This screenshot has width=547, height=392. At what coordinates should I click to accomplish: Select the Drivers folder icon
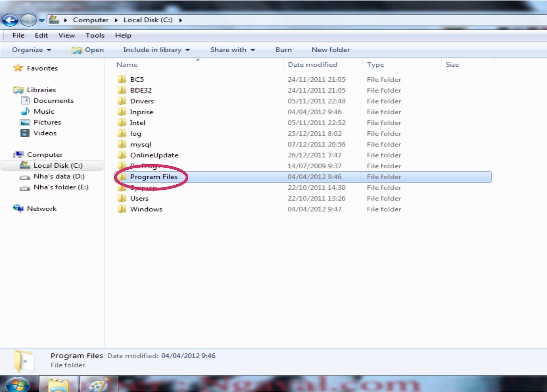[122, 101]
